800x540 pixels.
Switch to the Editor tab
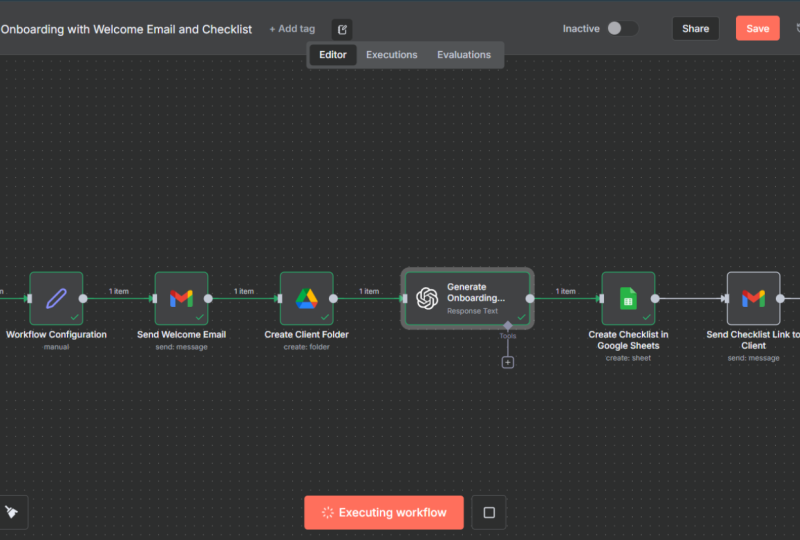[333, 55]
